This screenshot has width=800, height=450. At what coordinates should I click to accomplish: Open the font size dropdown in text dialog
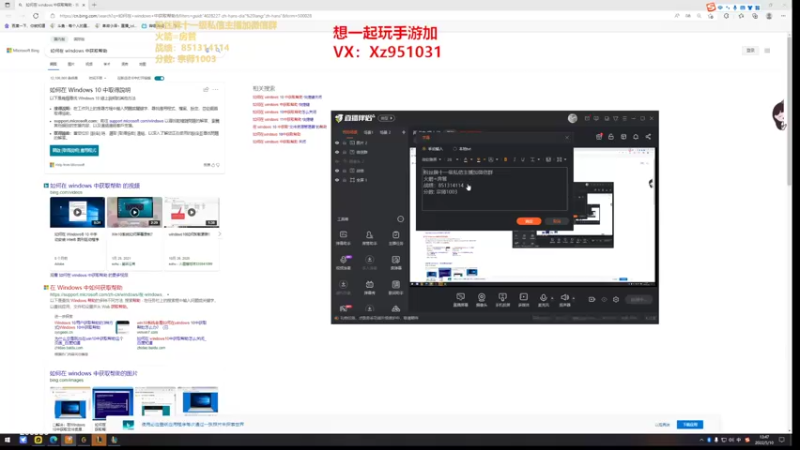point(452,160)
